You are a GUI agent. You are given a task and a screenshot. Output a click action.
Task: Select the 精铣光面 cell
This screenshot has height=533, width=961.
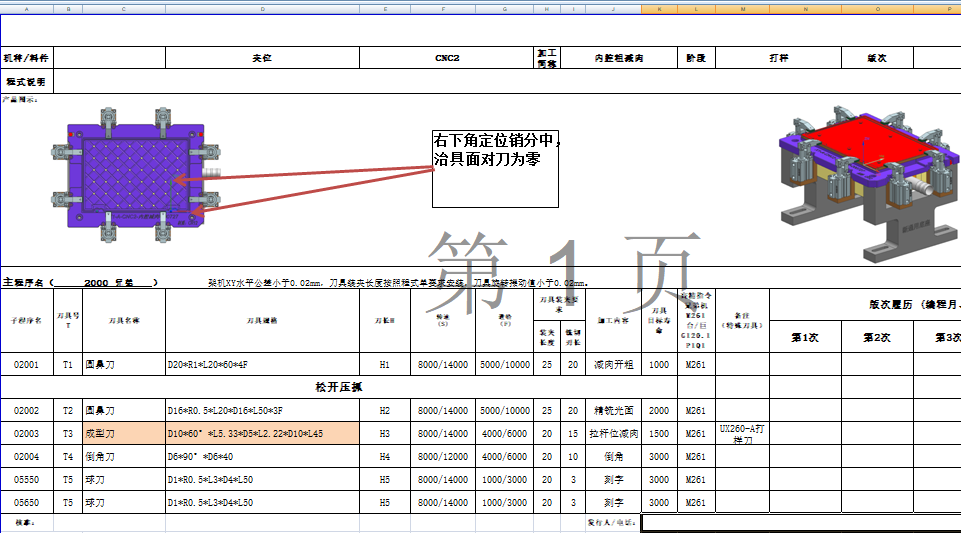(613, 410)
